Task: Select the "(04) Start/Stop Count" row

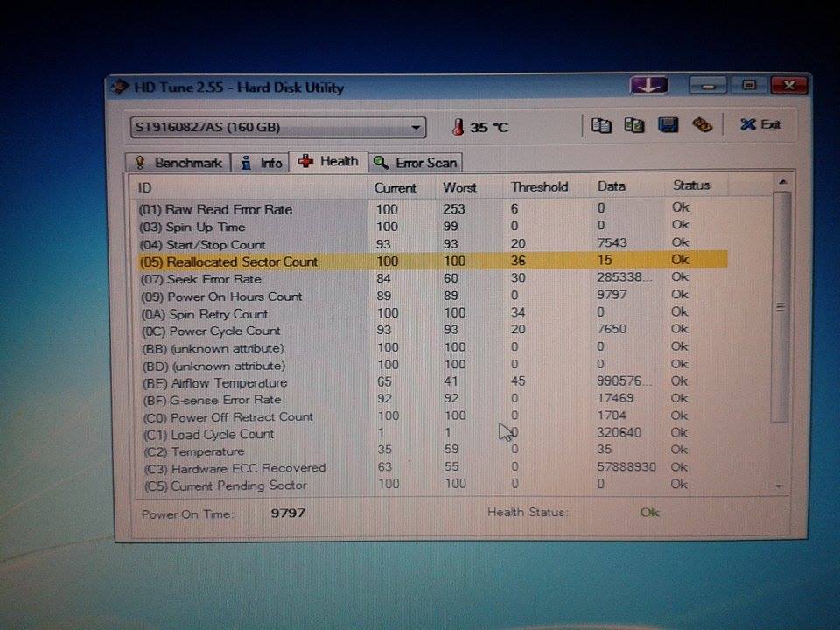Action: tap(431, 244)
